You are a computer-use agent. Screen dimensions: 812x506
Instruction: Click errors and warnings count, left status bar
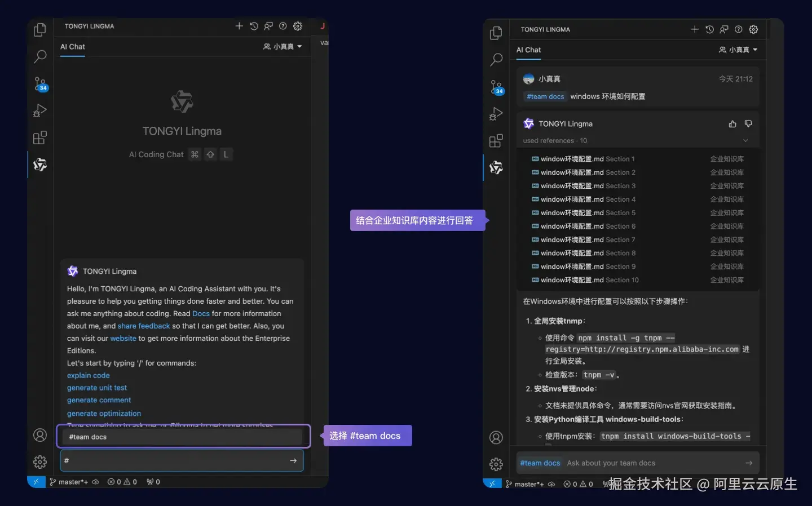pyautogui.click(x=122, y=482)
